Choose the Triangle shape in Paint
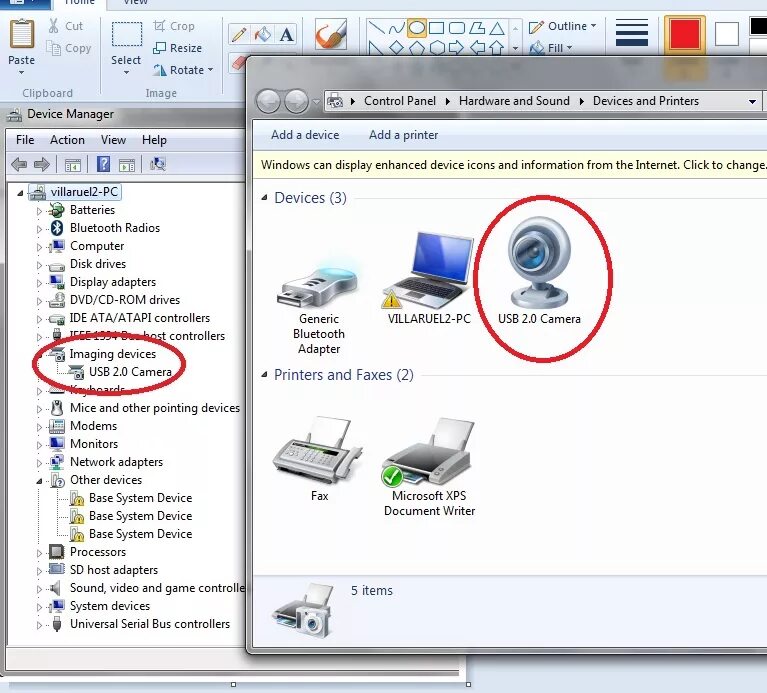Viewport: 767px width, 693px height. coord(497,27)
